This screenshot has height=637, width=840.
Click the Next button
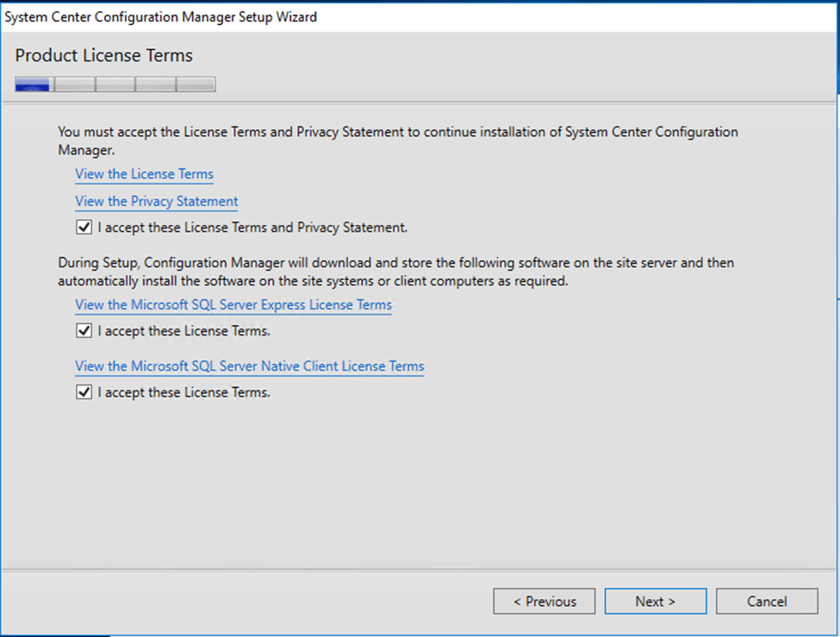(655, 602)
